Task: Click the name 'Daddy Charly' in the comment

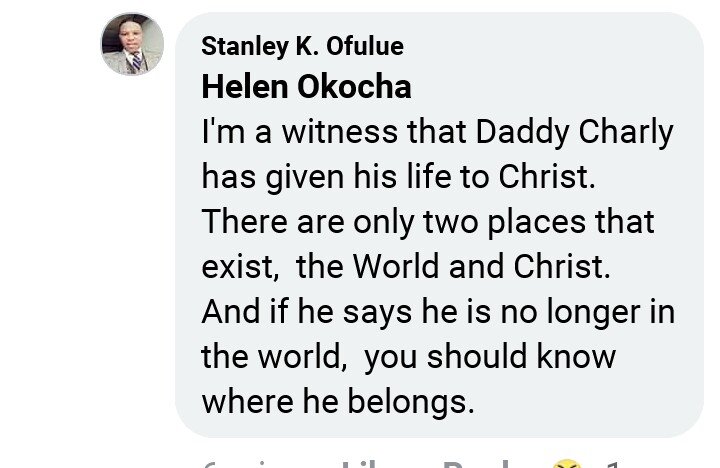Action: pyautogui.click(x=574, y=132)
